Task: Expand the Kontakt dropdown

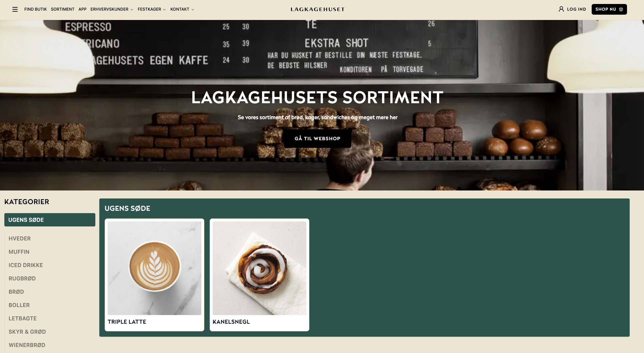Action: pyautogui.click(x=182, y=9)
